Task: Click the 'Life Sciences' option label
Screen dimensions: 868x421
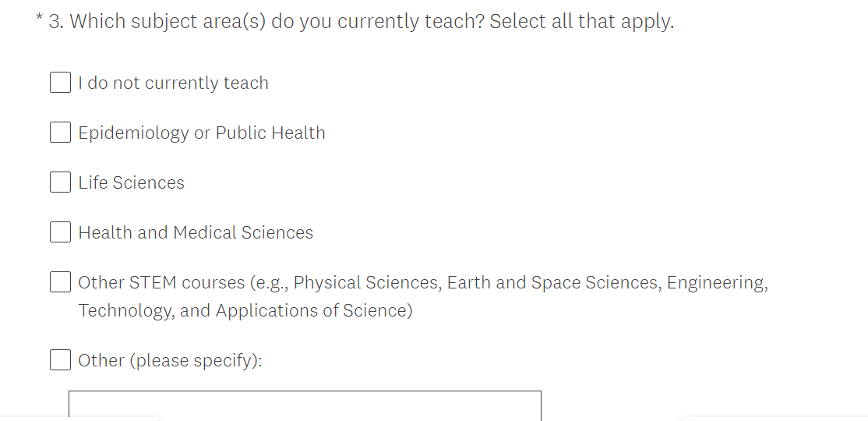Action: tap(131, 183)
